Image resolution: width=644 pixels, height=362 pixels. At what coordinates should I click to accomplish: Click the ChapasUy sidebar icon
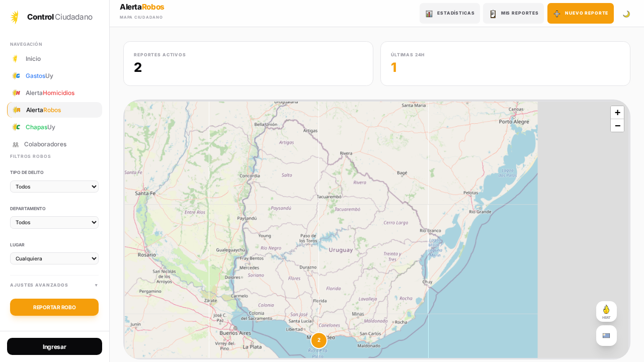(16, 127)
